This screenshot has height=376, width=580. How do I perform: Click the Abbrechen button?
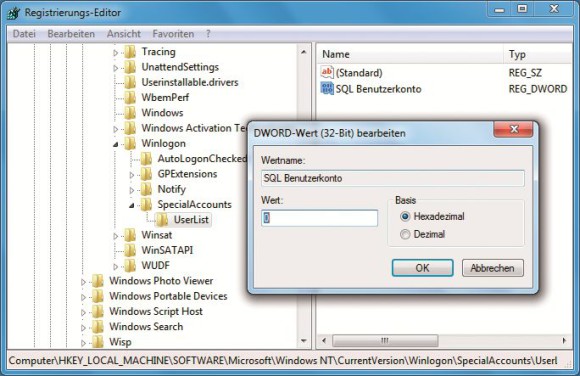click(493, 268)
